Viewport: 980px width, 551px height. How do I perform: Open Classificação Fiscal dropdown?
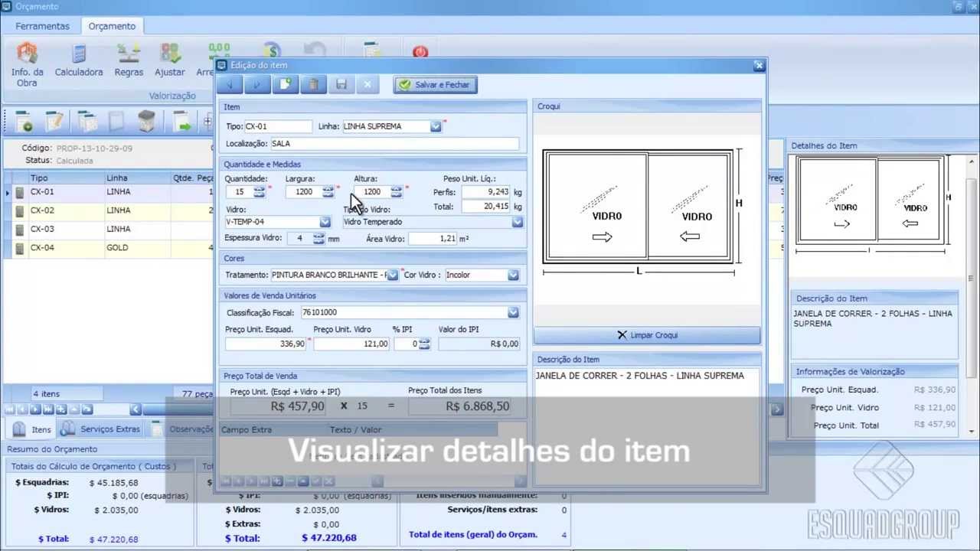click(x=513, y=312)
